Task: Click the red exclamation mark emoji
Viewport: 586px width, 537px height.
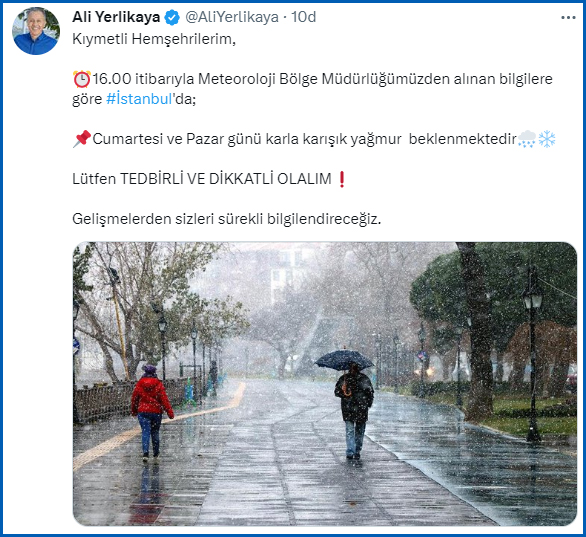Action: click(x=341, y=179)
